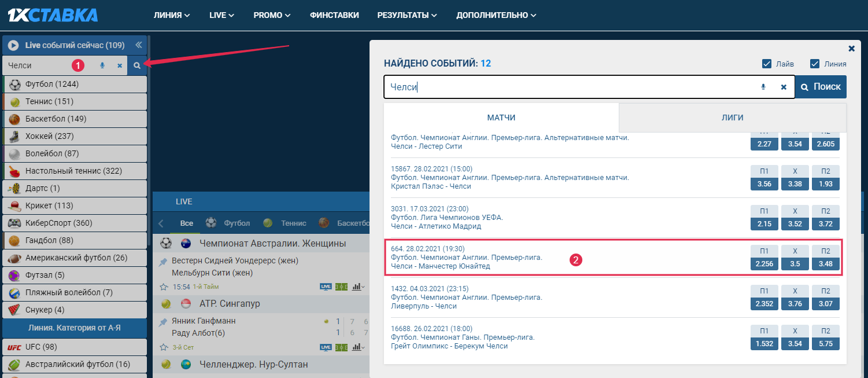Pin the Янник Ганфманн match
868x378 pixels.
164,321
